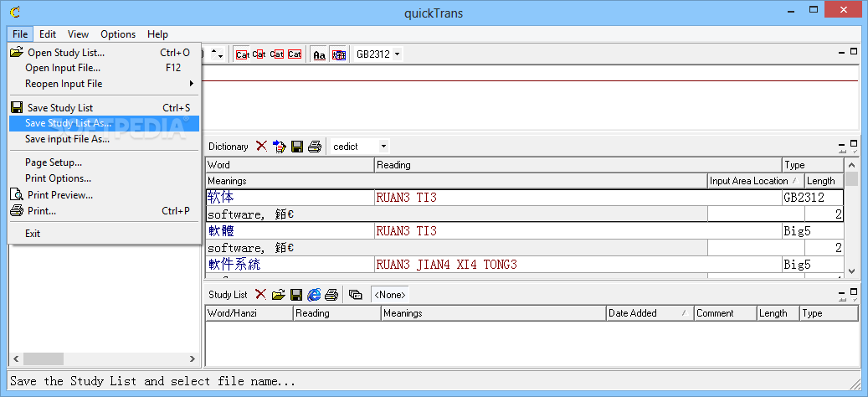Open Page Setup... from File menu
This screenshot has width=868, height=397.
[x=104, y=162]
